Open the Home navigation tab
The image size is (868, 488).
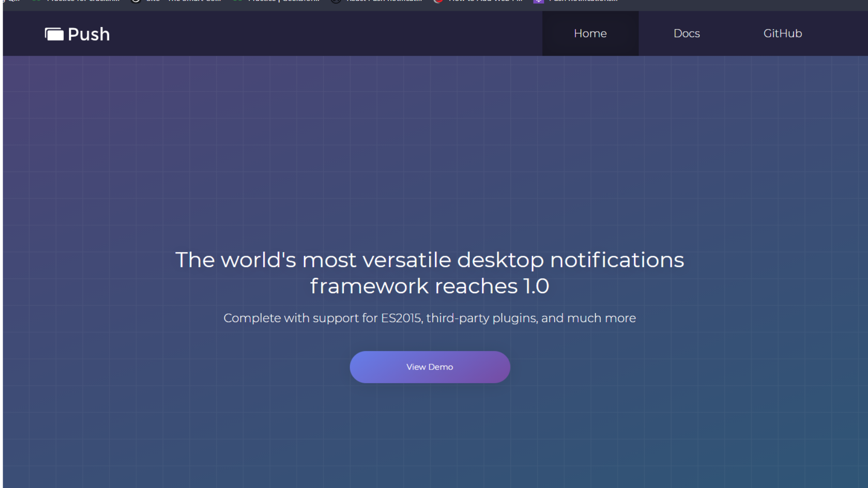click(x=590, y=33)
